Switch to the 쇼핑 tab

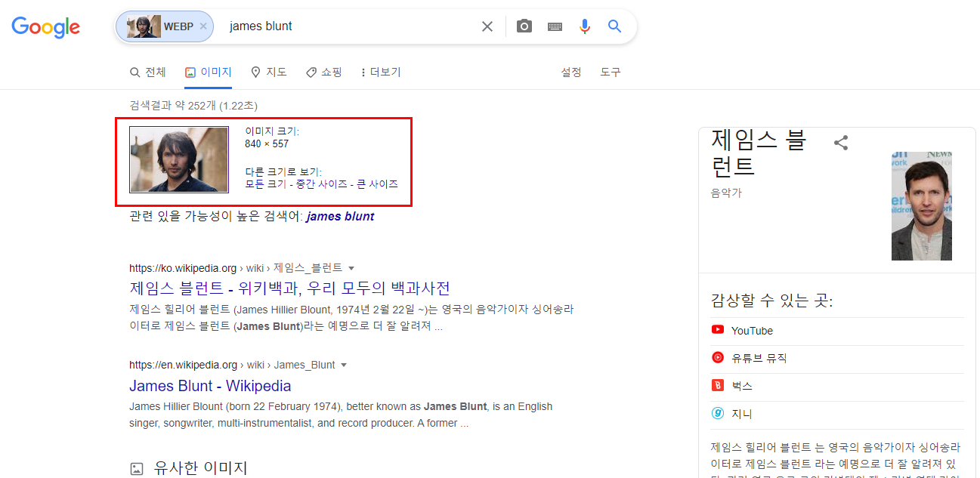coord(324,72)
